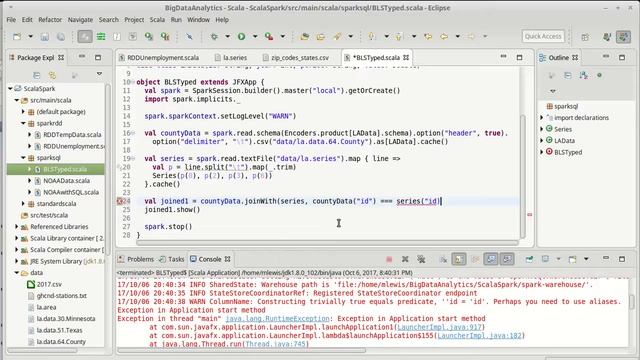Viewport: 640px width, 360px height.
Task: Open LauncherImpl.java:182 stack trace link
Action: point(479,336)
